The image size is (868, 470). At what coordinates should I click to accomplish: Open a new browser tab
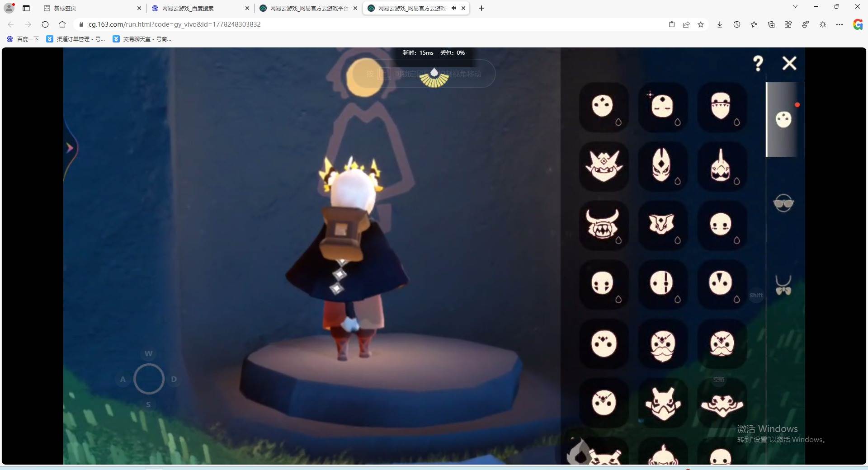[x=481, y=8]
